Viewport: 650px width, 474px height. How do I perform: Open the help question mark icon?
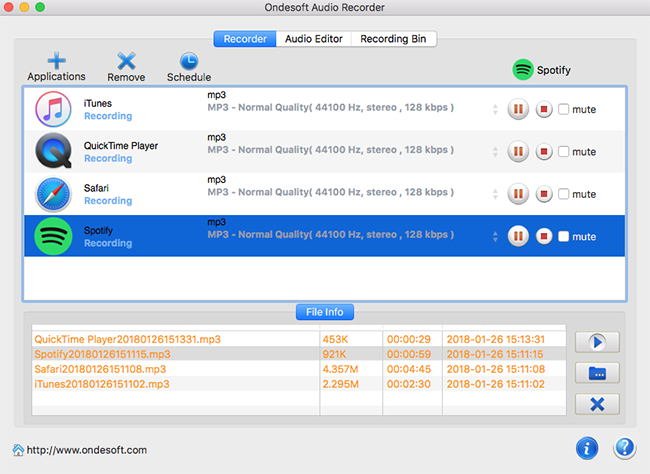coord(624,448)
